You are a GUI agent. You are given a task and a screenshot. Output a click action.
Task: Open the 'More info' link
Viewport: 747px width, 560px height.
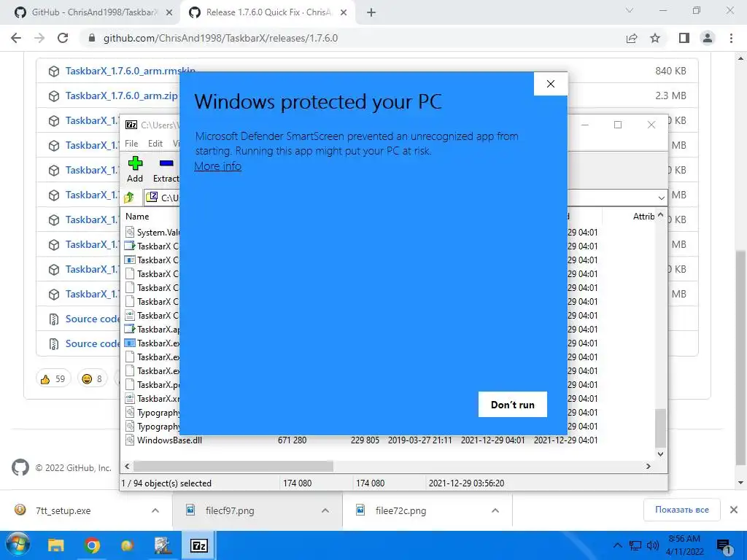(217, 166)
